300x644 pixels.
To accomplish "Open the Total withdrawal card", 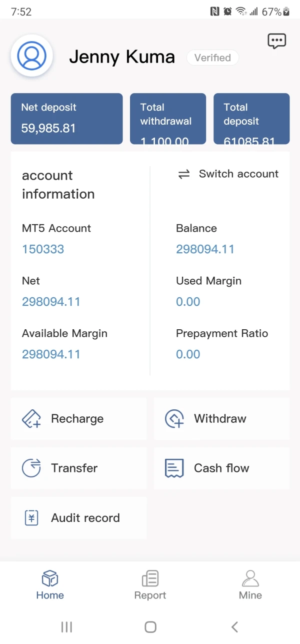I will [x=168, y=119].
